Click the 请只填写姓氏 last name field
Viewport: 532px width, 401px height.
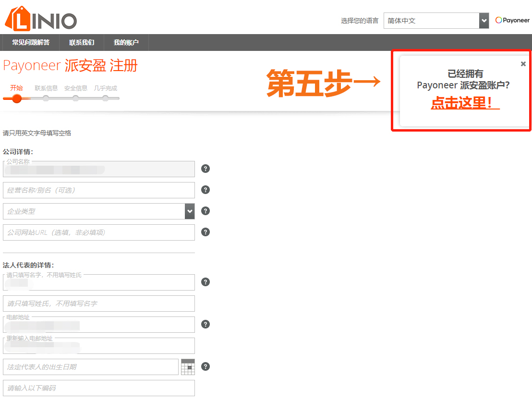point(99,304)
